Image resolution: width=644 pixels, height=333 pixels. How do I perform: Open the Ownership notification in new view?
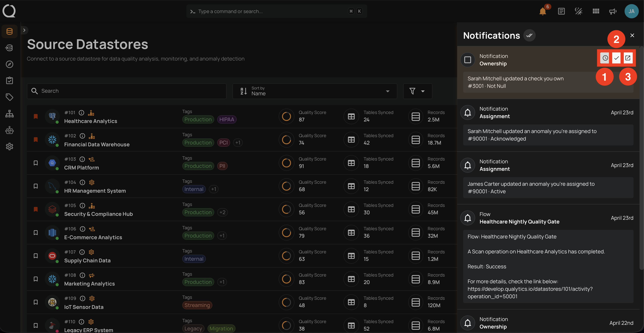pyautogui.click(x=628, y=58)
